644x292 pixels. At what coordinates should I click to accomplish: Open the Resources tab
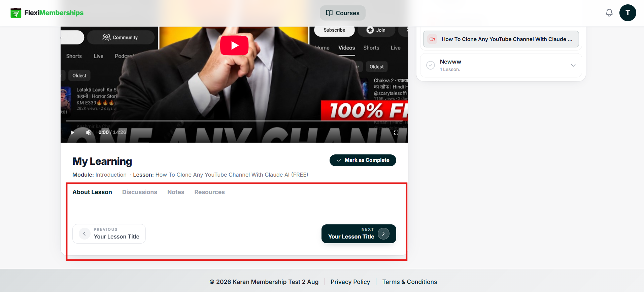209,192
